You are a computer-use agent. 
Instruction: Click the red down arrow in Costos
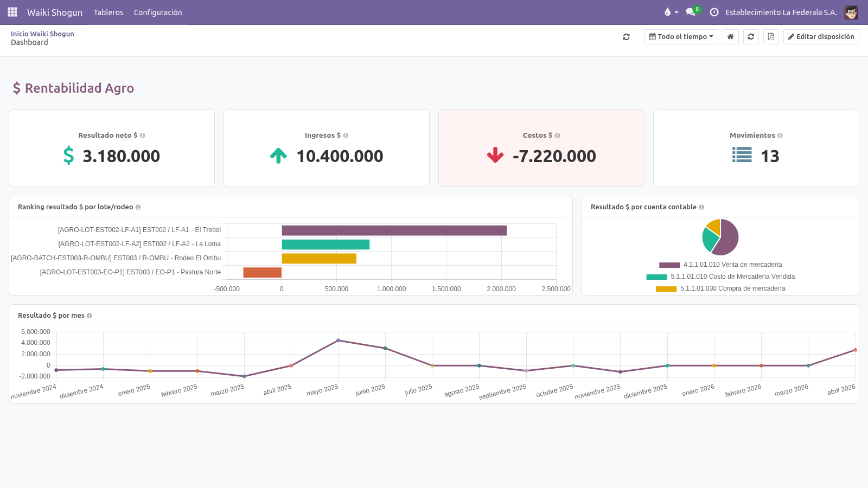tap(495, 156)
